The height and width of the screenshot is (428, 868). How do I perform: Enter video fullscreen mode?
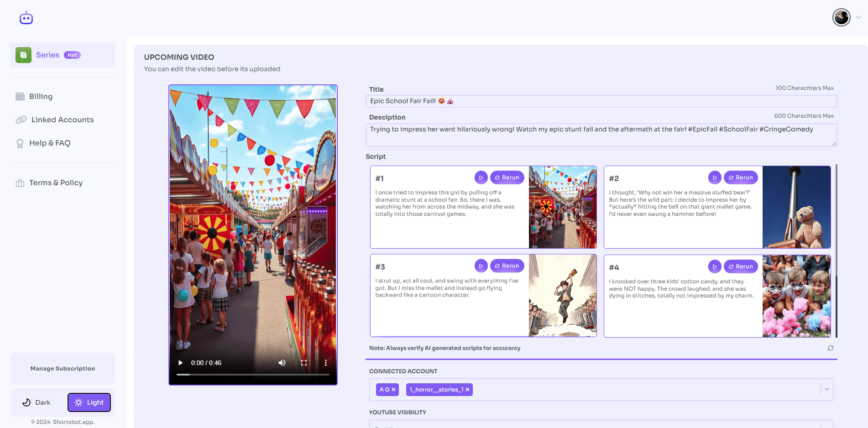(x=304, y=363)
